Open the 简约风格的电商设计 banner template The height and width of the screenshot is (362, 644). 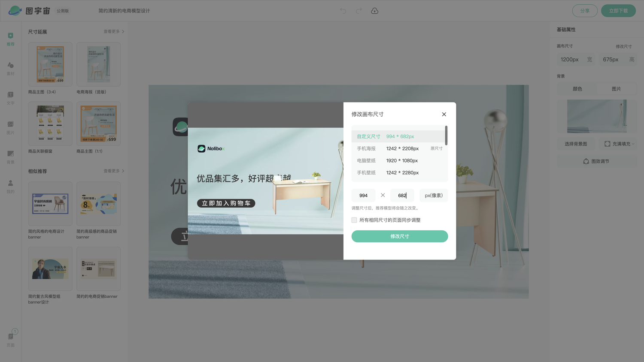coord(50,204)
